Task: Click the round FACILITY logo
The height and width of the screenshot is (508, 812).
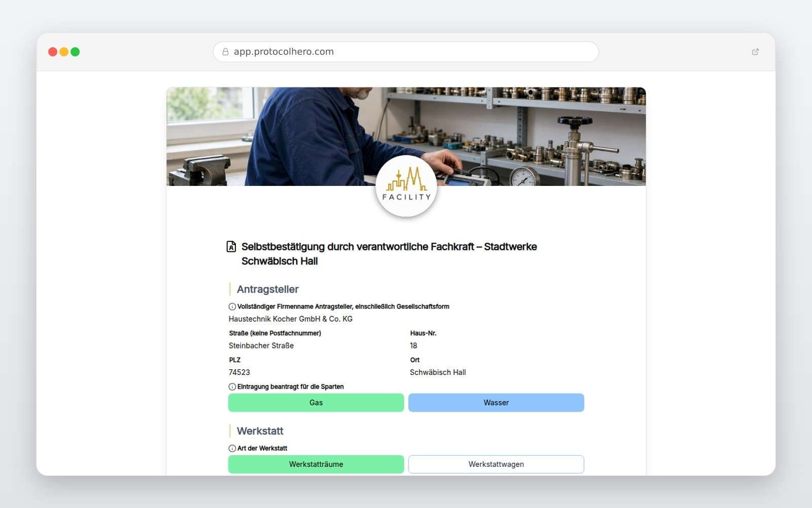Action: (x=406, y=186)
